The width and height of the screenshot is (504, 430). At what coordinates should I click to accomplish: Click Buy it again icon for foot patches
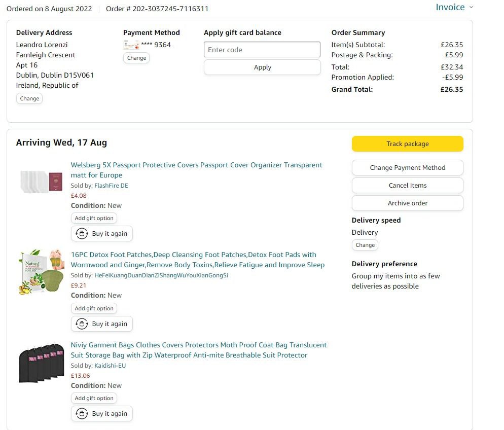pyautogui.click(x=82, y=324)
